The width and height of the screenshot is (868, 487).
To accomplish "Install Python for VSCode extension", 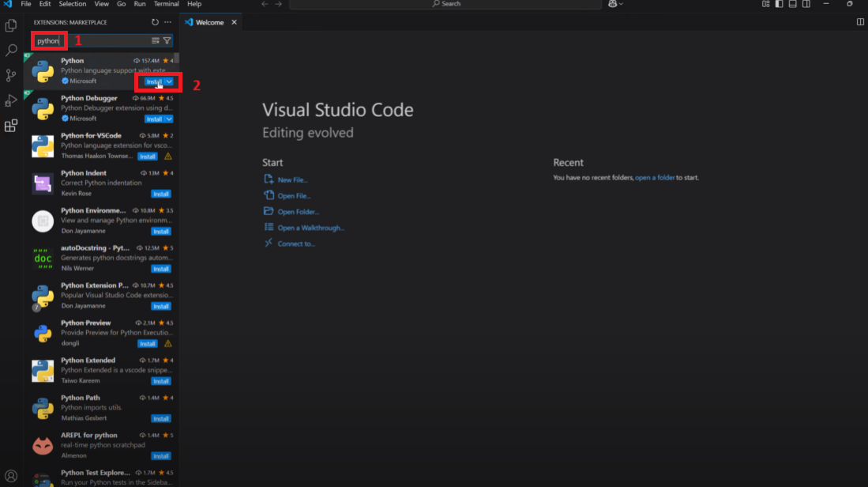I will coord(147,157).
